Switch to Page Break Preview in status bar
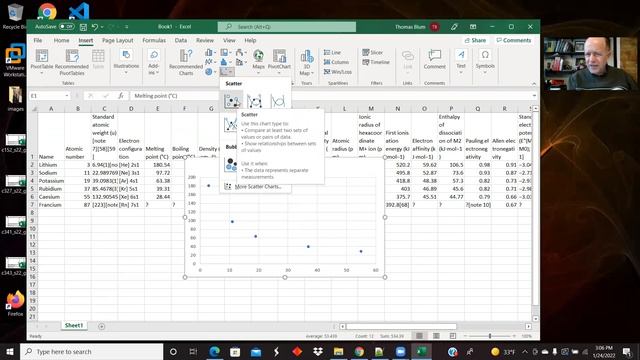The image size is (640, 360). (x=453, y=336)
